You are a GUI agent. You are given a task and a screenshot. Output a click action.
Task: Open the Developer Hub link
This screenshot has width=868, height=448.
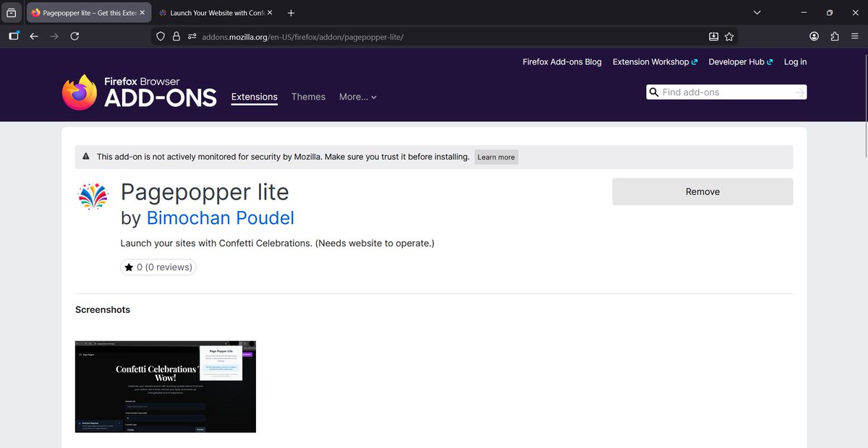(741, 62)
